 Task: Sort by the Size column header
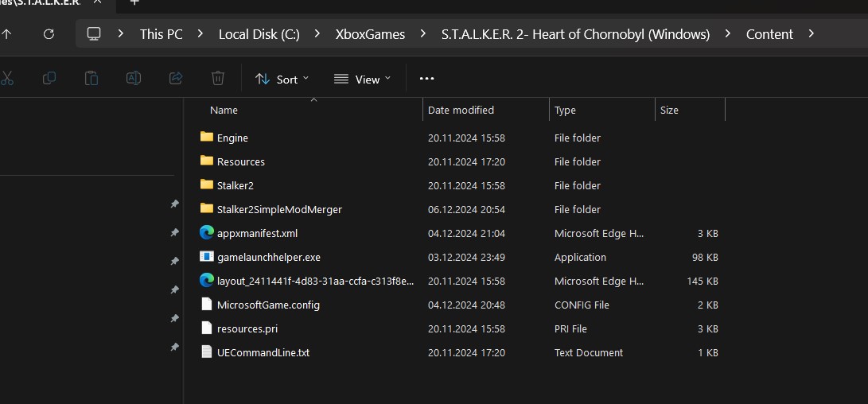(669, 110)
